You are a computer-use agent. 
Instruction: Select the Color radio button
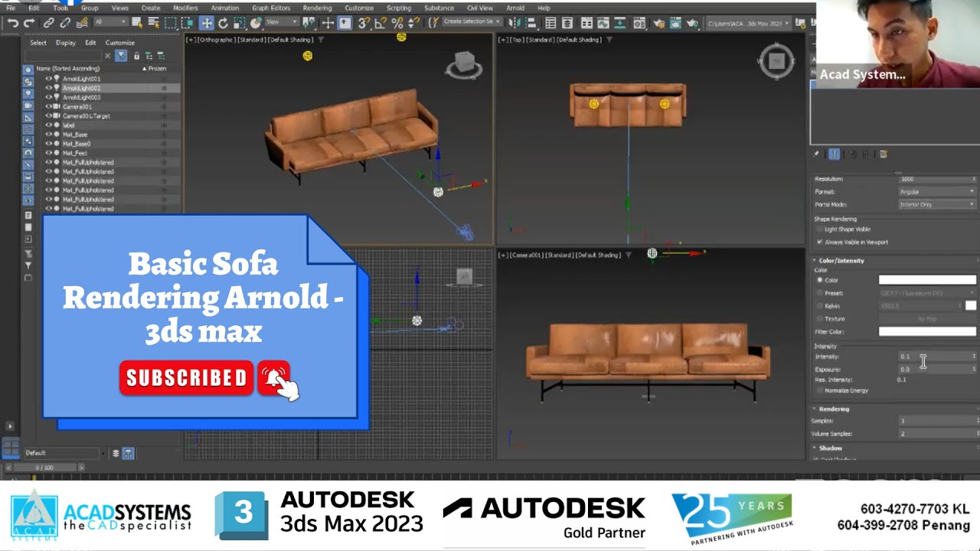tap(820, 280)
